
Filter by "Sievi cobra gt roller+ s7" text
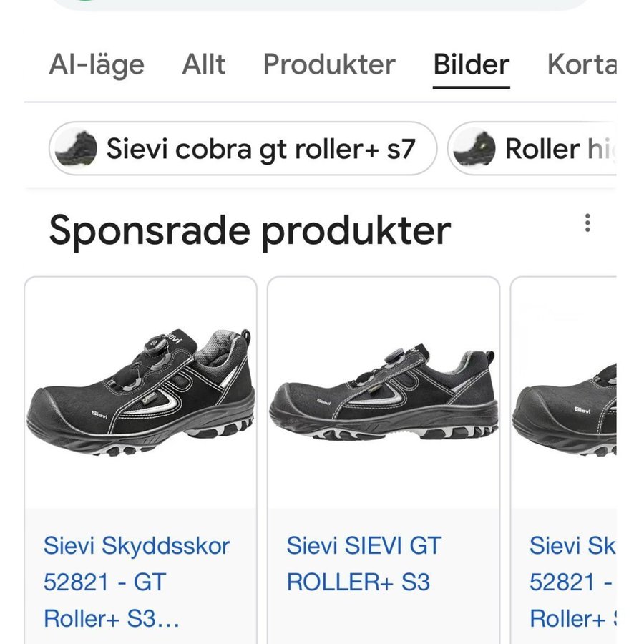pos(260,149)
